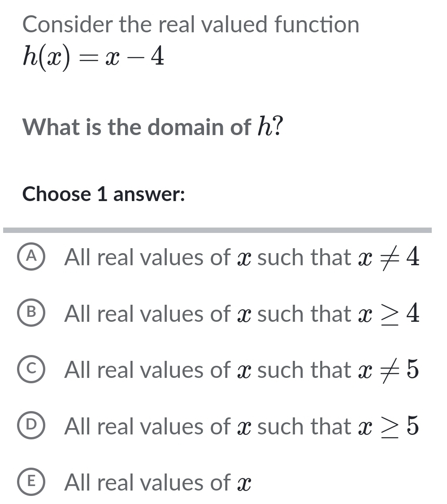Select answer choice E radio button
Screen dimensions: 447x504
coord(31,483)
